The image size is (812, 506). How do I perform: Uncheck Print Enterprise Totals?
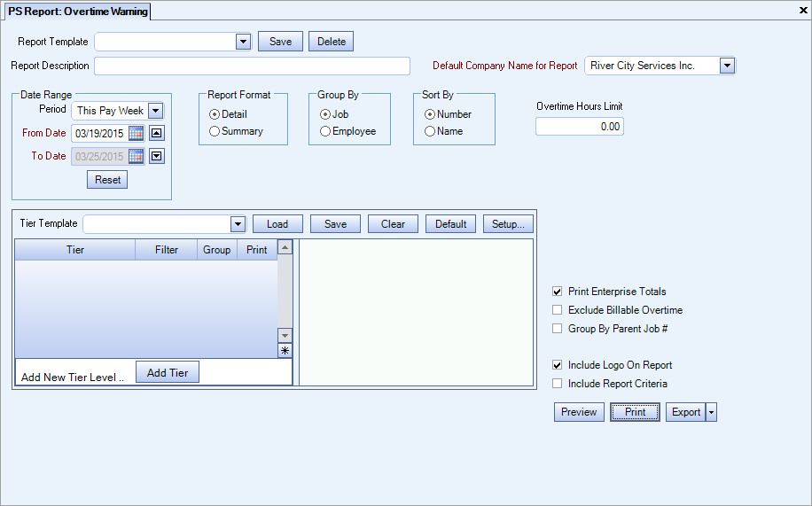coord(557,292)
